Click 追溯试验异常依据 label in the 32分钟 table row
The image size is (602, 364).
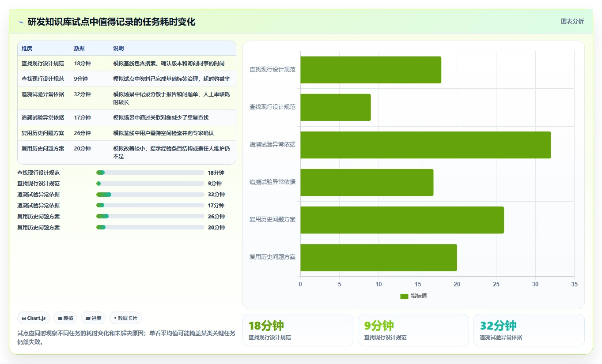coord(43,94)
